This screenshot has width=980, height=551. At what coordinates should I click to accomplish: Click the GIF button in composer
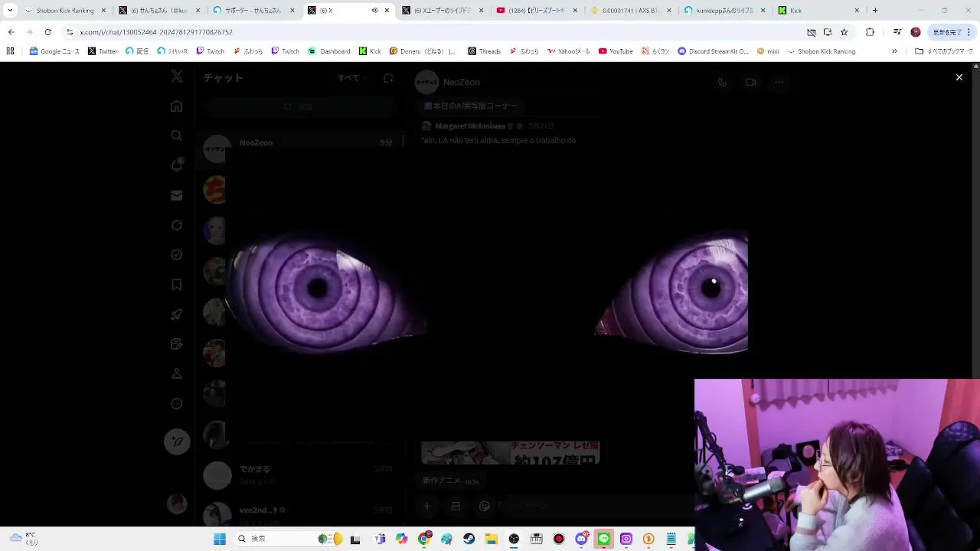[x=456, y=506]
